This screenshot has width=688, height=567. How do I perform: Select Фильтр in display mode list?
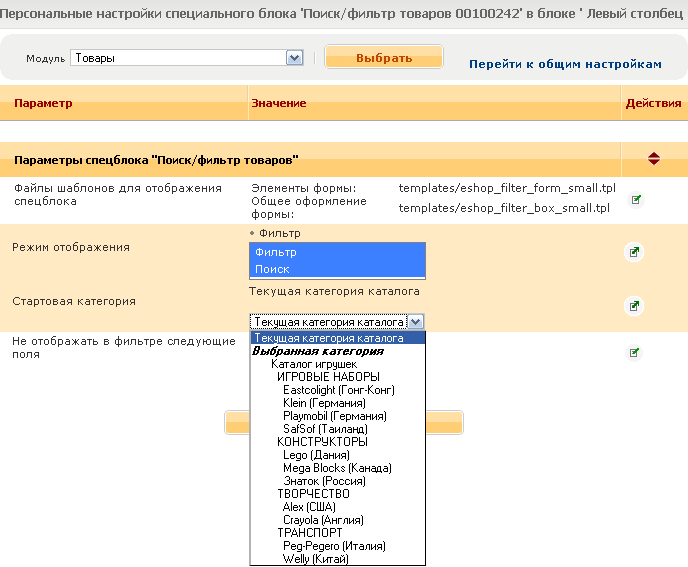tap(337, 252)
